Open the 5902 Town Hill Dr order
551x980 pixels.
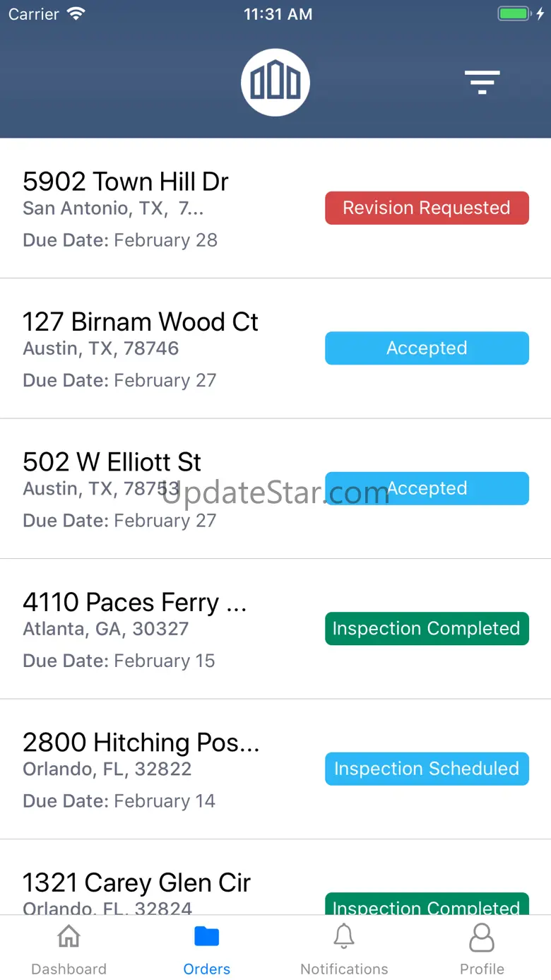(x=126, y=182)
